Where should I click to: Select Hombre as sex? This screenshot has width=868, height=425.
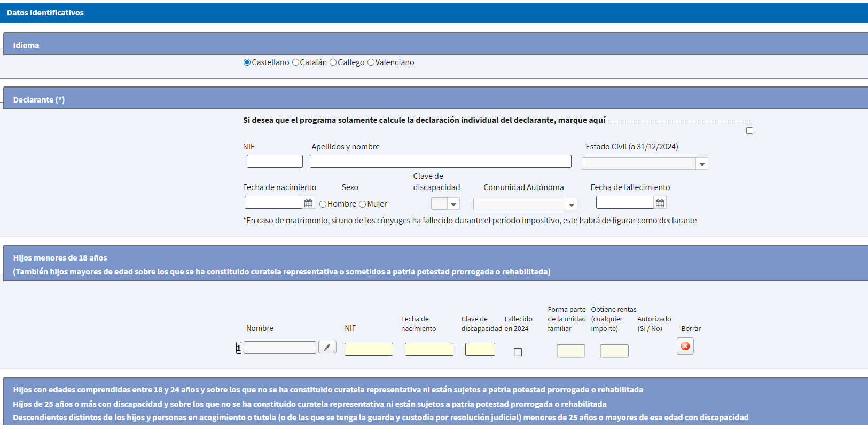[323, 204]
